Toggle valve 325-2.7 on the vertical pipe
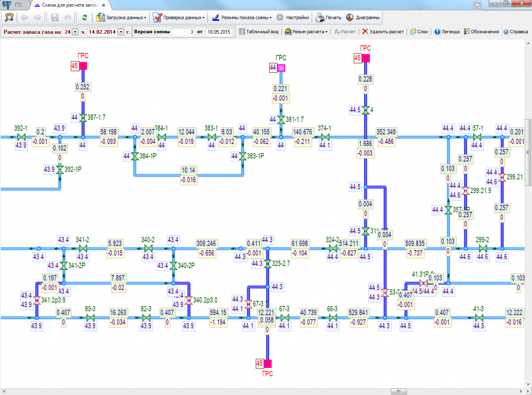 267,264
